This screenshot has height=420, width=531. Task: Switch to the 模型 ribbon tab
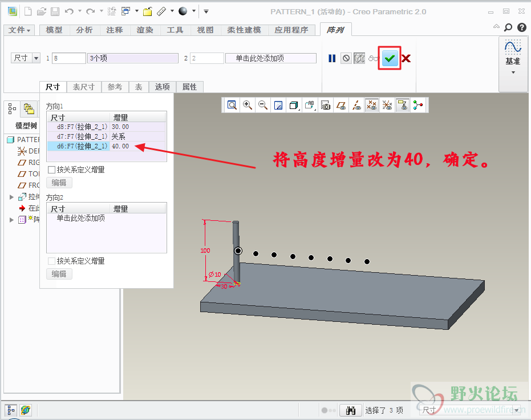point(54,30)
